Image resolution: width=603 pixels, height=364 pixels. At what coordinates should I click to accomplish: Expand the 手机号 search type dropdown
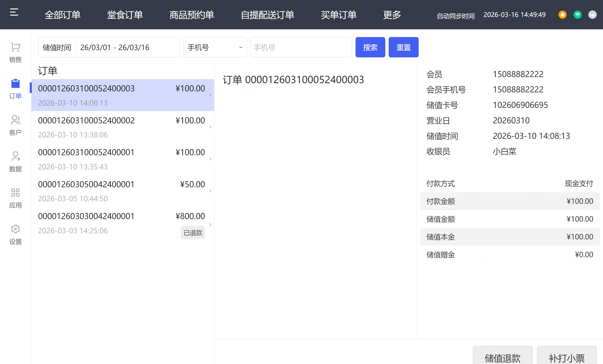(215, 47)
